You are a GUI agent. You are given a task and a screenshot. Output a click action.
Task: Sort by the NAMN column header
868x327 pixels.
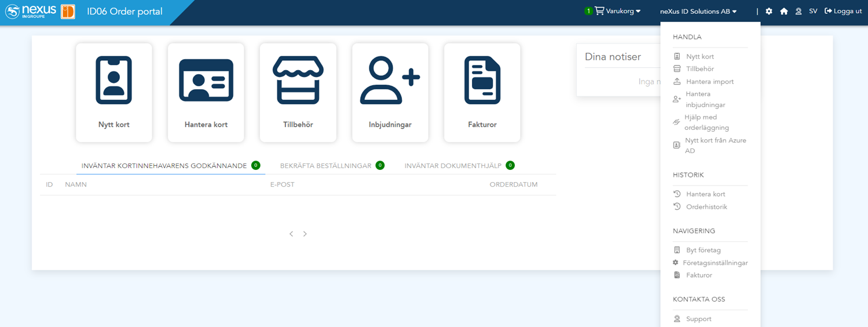coord(76,185)
